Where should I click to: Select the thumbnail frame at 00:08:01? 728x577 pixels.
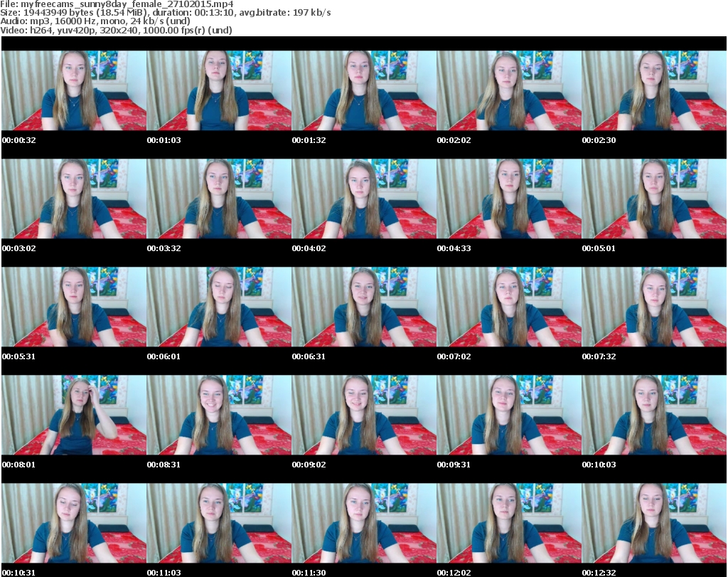coord(74,415)
